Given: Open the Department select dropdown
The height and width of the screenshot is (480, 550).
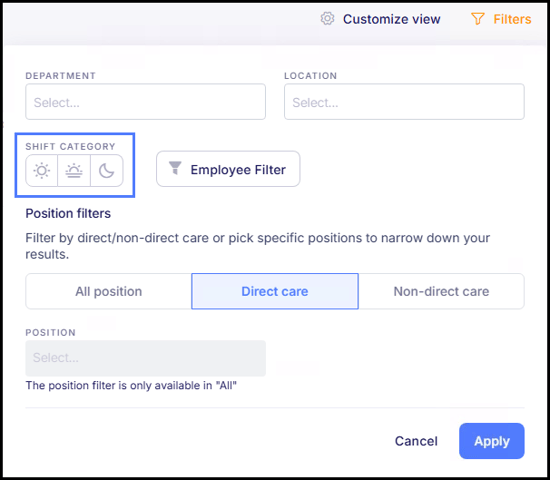Looking at the screenshot, I should tap(146, 102).
